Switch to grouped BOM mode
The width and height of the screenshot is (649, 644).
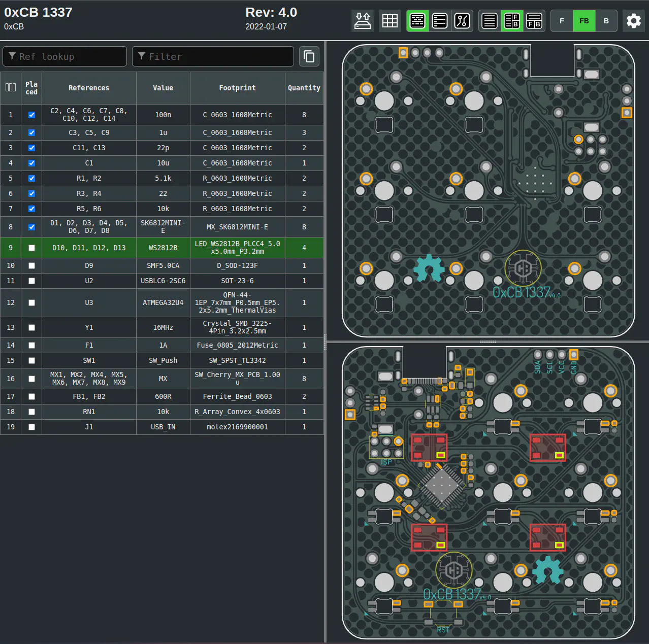pos(417,21)
